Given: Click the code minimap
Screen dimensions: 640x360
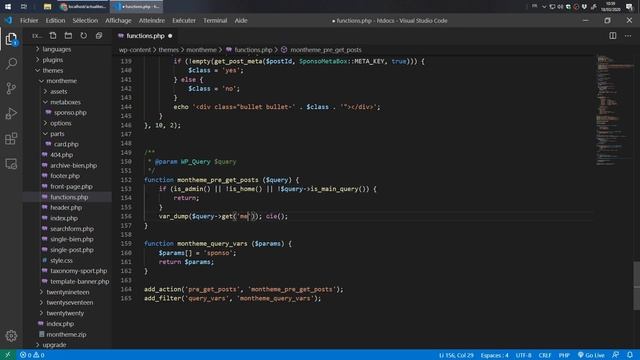Looking at the screenshot, I should pos(614,110).
